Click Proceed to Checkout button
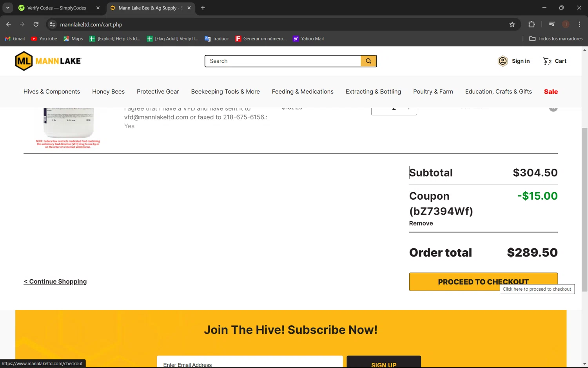Image resolution: width=588 pixels, height=368 pixels. [483, 282]
